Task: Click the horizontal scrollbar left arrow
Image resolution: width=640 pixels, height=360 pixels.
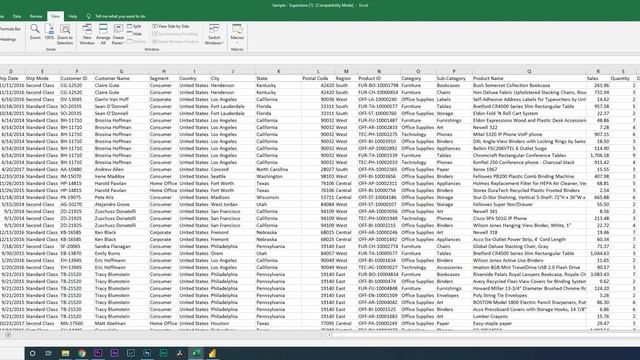Action: click(329, 335)
